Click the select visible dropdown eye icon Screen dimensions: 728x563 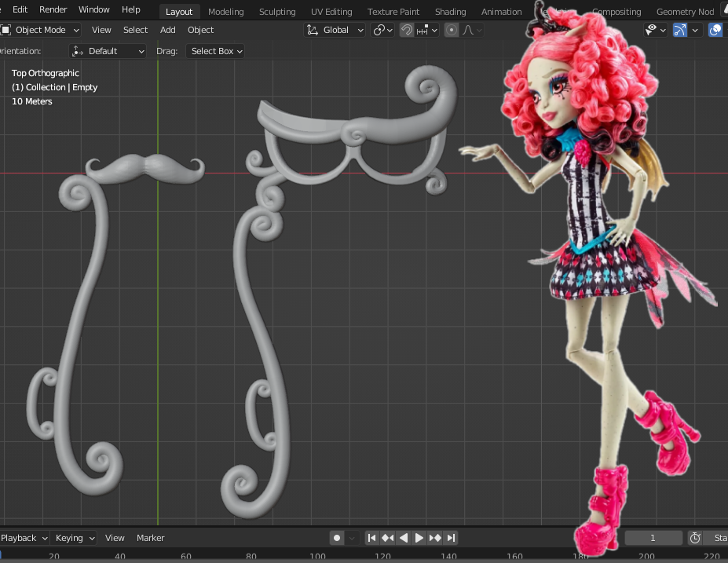[653, 30]
